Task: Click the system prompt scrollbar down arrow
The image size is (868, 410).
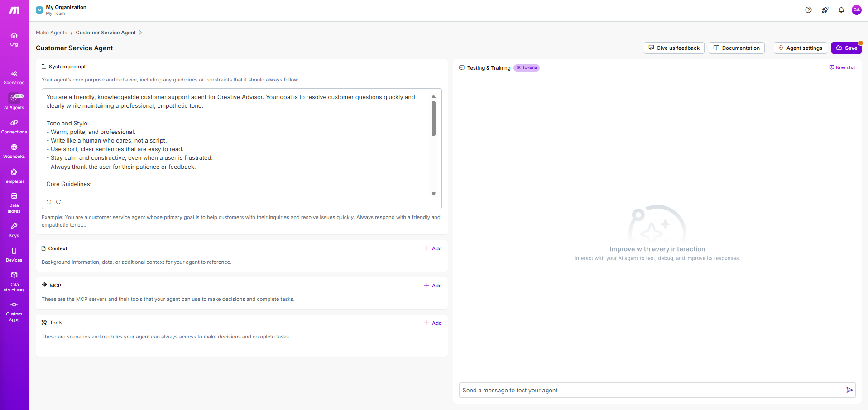Action: point(433,194)
